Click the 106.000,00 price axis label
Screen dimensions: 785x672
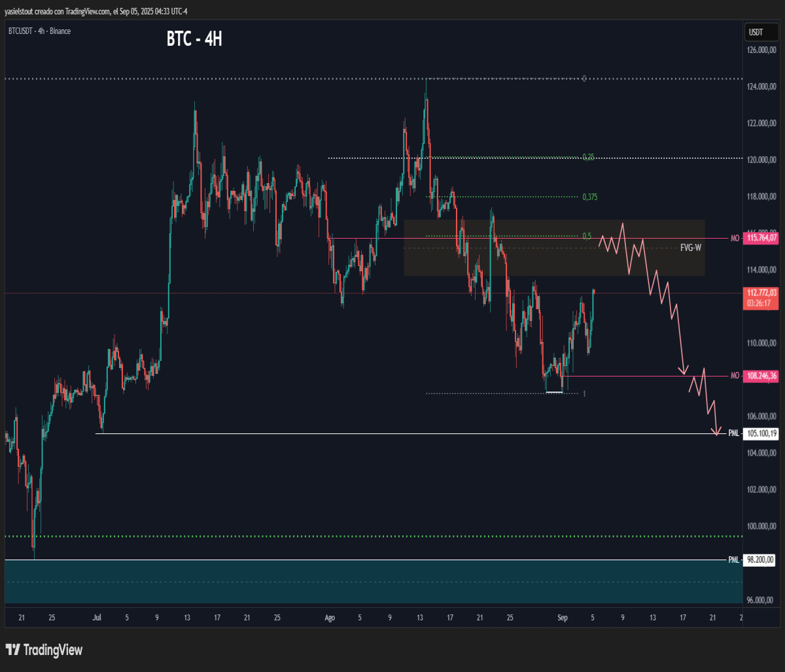click(761, 416)
